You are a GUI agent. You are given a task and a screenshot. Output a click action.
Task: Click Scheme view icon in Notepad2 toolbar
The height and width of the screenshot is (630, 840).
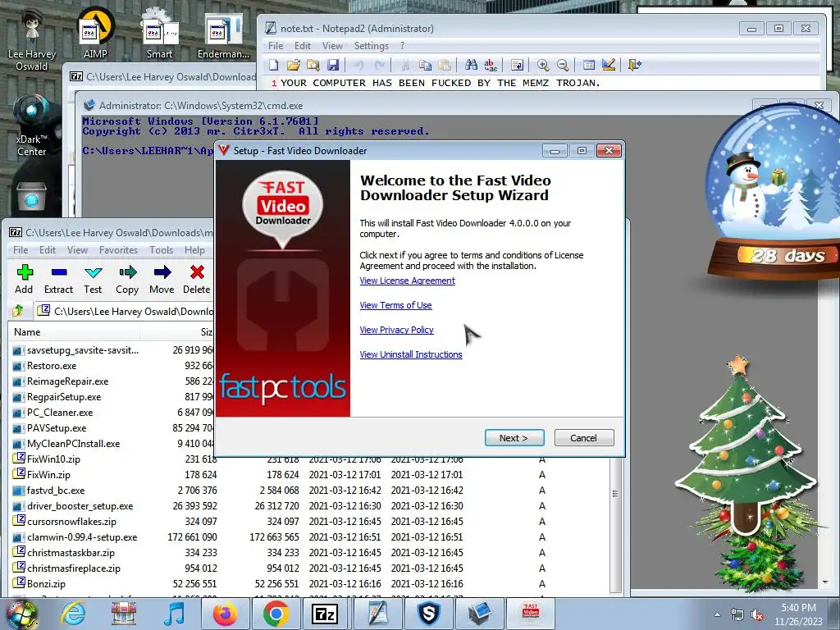[589, 65]
